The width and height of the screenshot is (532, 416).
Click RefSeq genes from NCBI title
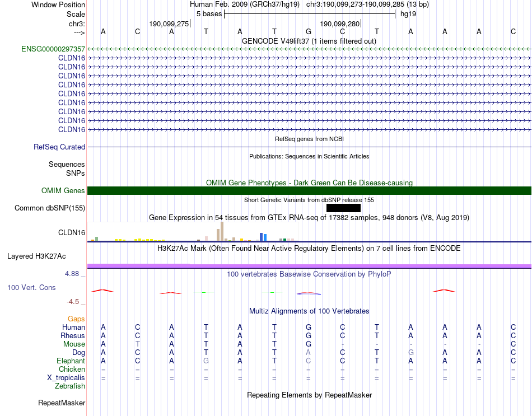[309, 139]
